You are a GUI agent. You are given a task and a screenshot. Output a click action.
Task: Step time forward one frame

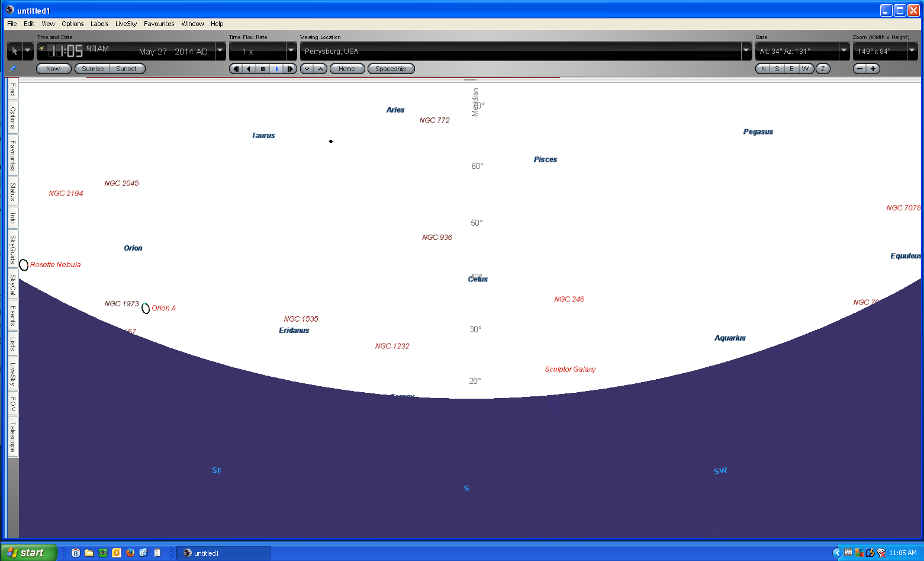coord(290,69)
